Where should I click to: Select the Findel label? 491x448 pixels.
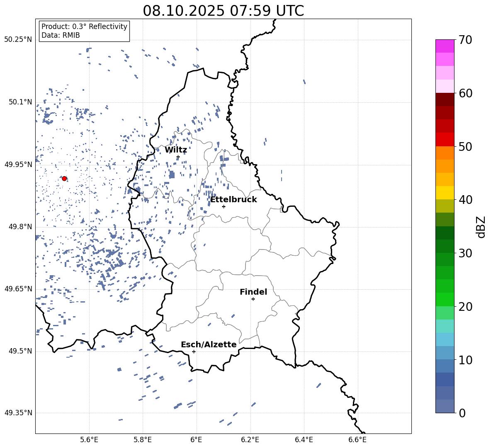tap(253, 292)
